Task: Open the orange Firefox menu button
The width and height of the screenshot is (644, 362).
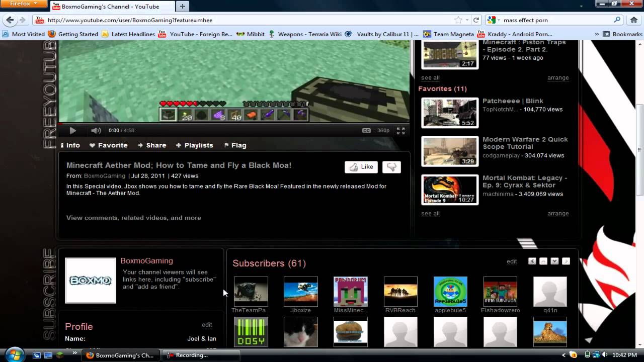Action: pos(25,4)
